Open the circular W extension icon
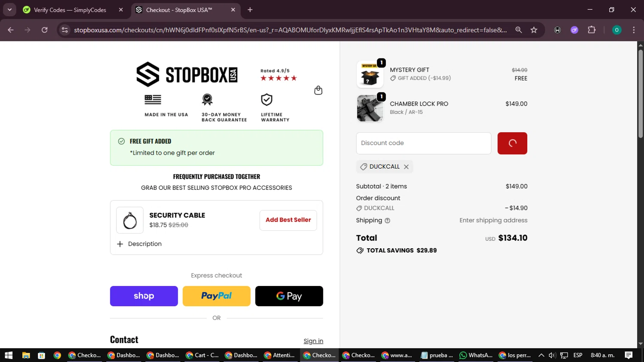The width and height of the screenshot is (644, 362). tap(557, 30)
